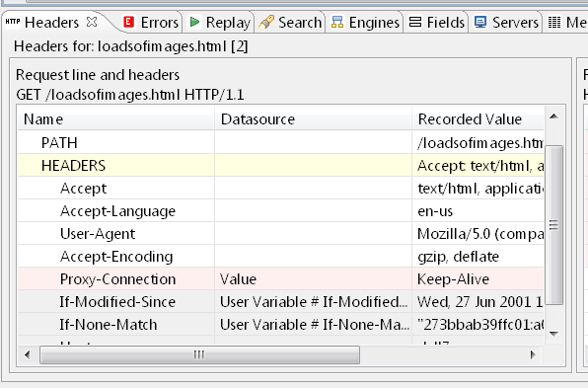Select the PATH row
Screen dimensions: 588x388
tap(280, 142)
